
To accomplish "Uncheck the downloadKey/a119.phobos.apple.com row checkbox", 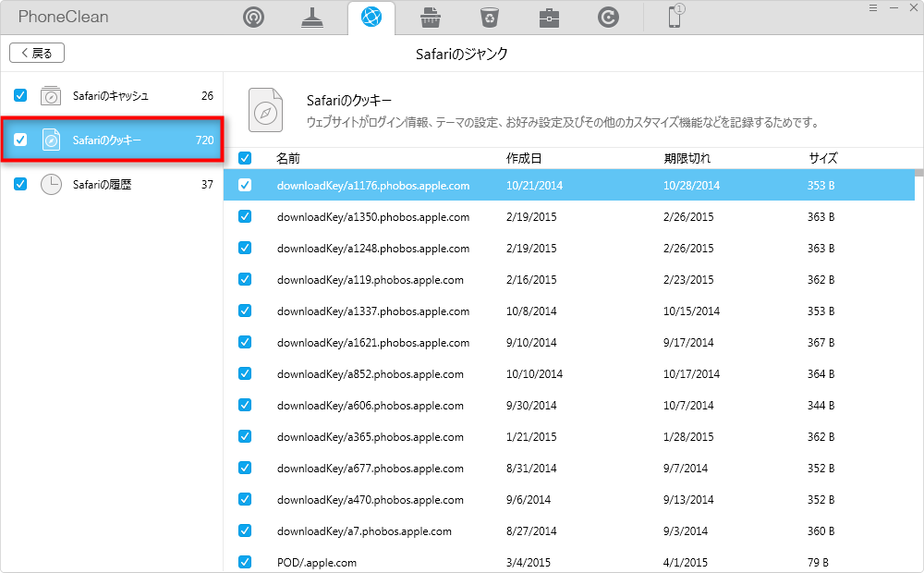I will coord(245,279).
